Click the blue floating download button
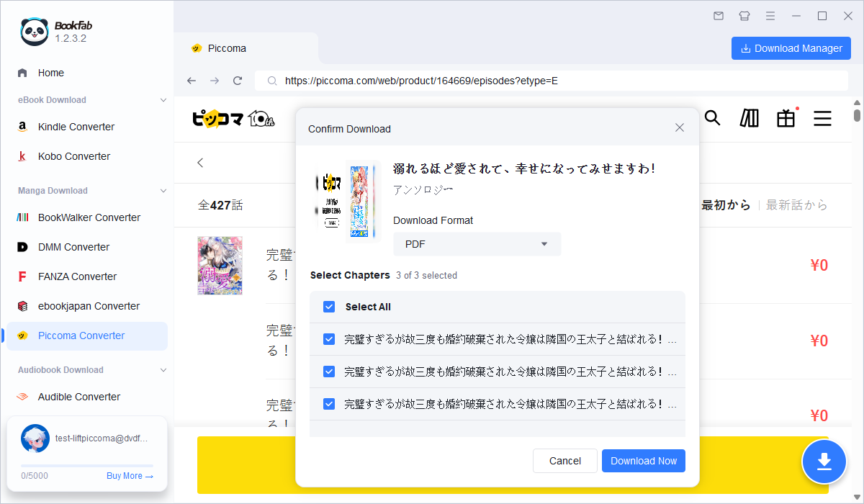The height and width of the screenshot is (504, 864). [824, 461]
